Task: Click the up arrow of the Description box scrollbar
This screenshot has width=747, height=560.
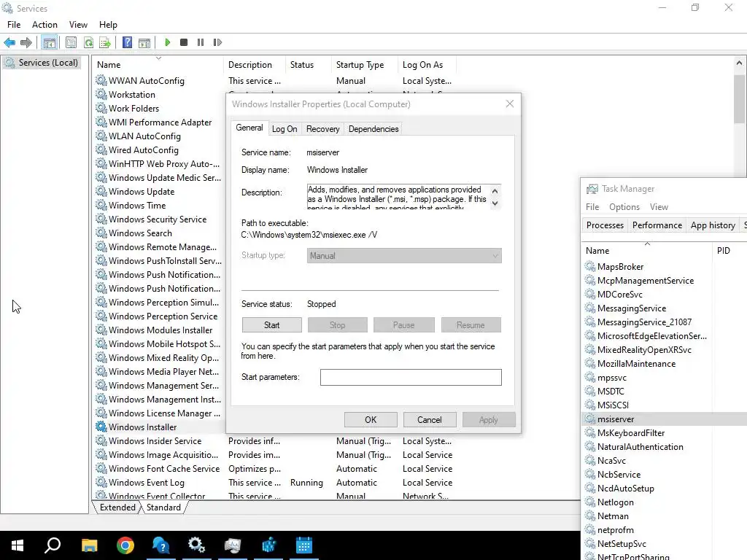Action: click(495, 190)
